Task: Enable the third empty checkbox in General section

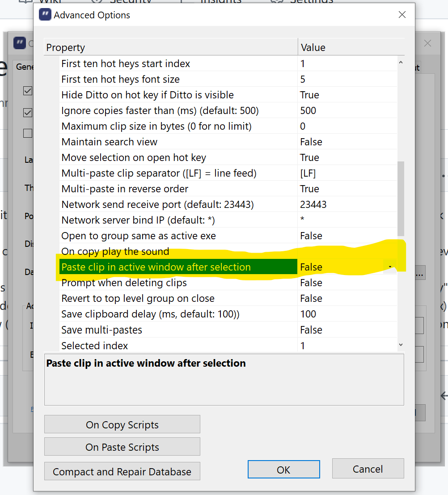Action: (27, 133)
